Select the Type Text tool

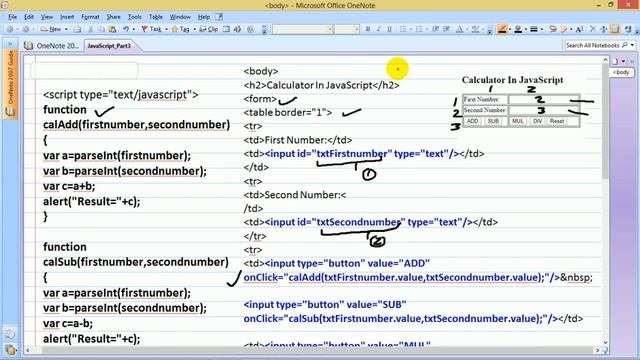coord(580,29)
